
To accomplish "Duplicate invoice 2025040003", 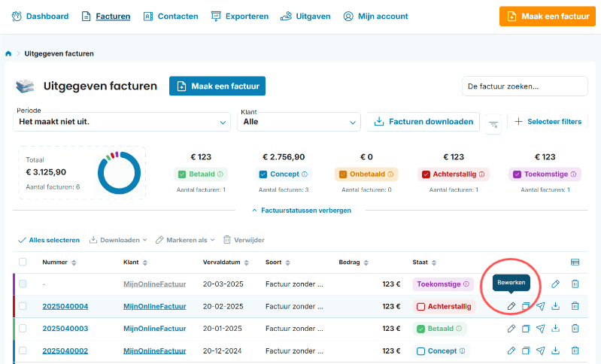I will point(526,329).
